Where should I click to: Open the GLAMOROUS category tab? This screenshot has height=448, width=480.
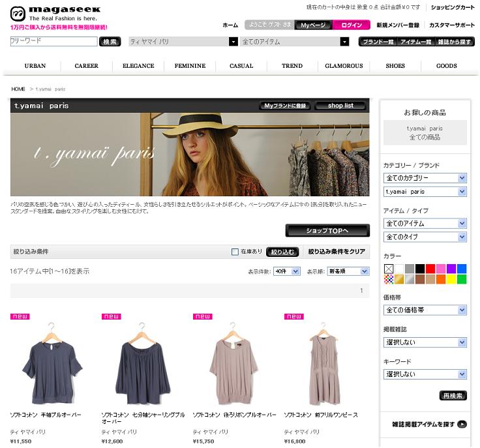tap(344, 66)
